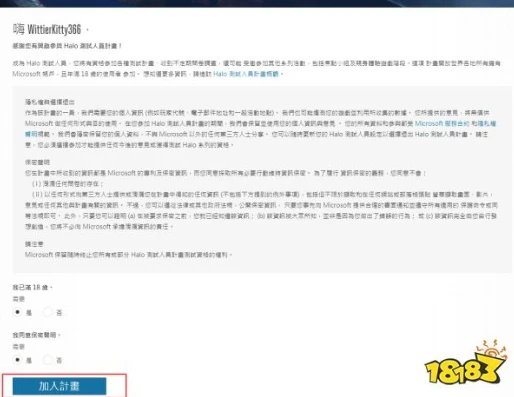Select 是 under 我同意保密聲明
The image size is (514, 397).
(x=17, y=360)
